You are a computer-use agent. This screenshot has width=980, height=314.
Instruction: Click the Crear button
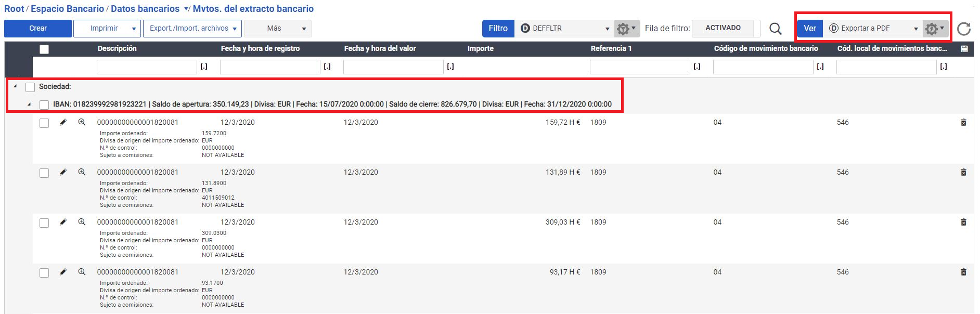coord(38,29)
